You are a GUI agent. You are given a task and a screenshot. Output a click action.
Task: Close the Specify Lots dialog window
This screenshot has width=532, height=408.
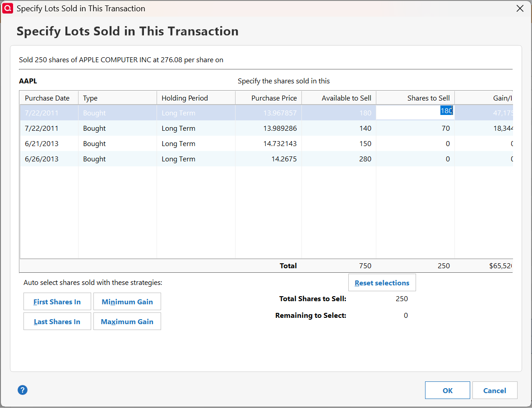[520, 9]
